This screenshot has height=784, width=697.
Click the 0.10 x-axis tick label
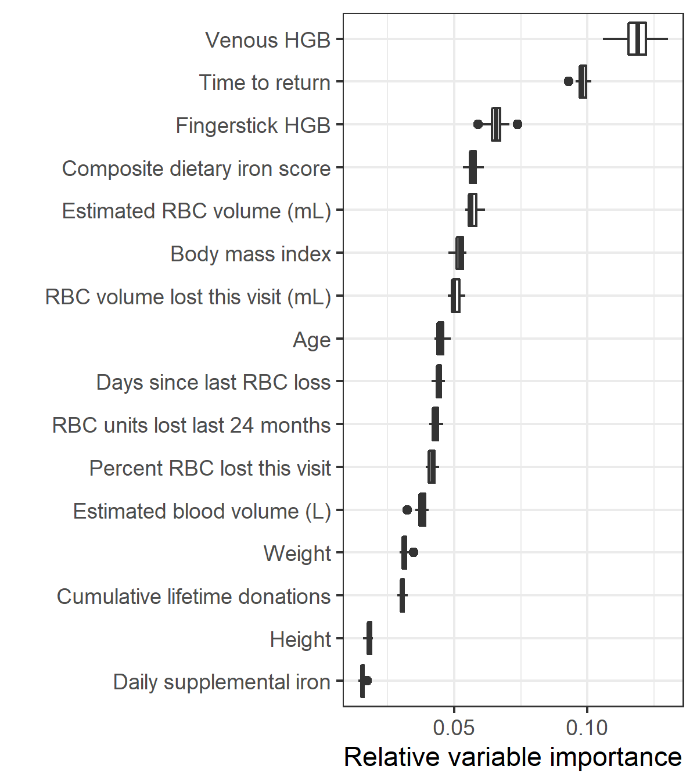[x=587, y=728]
